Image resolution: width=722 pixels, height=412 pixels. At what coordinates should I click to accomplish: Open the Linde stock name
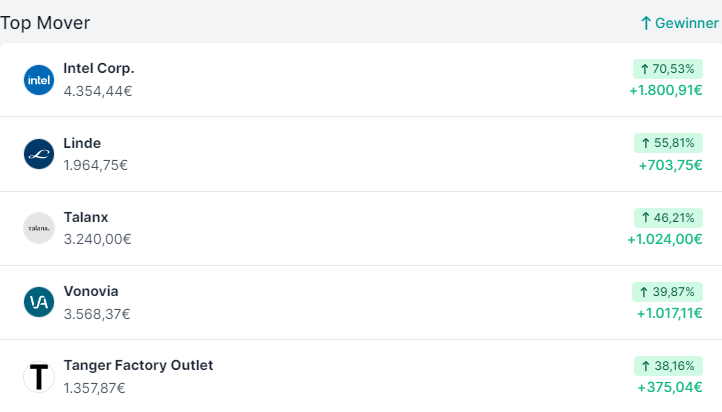82,143
